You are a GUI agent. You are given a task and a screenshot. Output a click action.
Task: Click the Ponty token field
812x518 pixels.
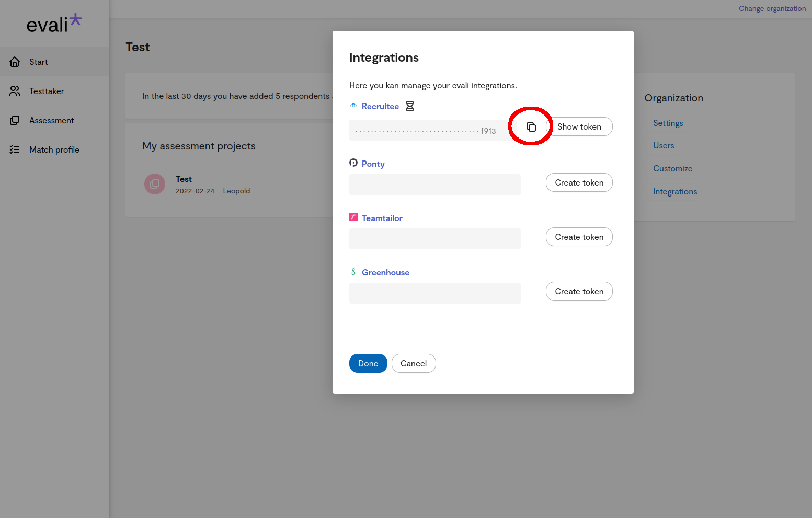(x=434, y=185)
